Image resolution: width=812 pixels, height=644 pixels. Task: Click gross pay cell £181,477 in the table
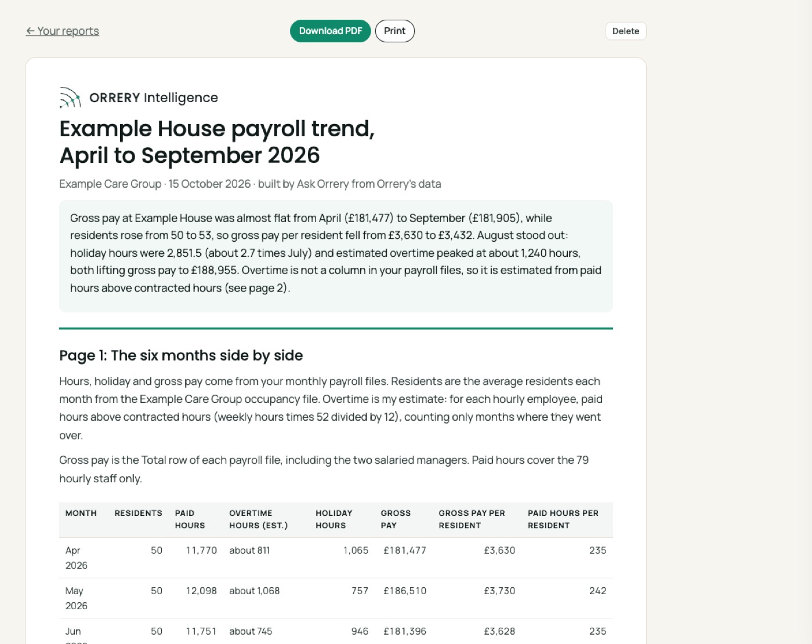pyautogui.click(x=405, y=551)
